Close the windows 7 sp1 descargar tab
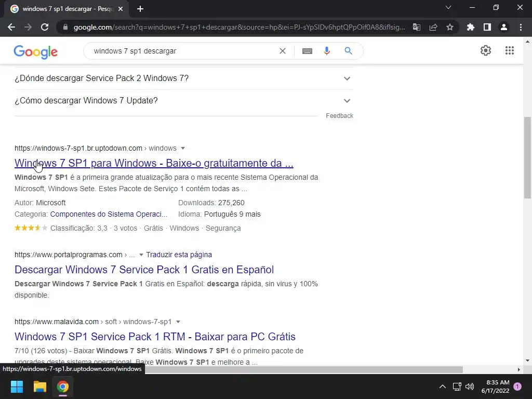The width and height of the screenshot is (532, 399). click(121, 9)
